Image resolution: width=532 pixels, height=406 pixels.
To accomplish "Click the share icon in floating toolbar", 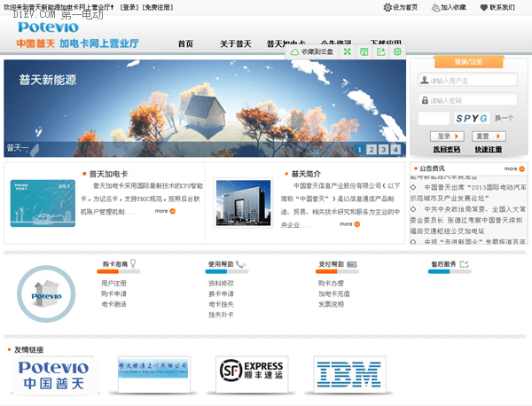I will (x=380, y=52).
